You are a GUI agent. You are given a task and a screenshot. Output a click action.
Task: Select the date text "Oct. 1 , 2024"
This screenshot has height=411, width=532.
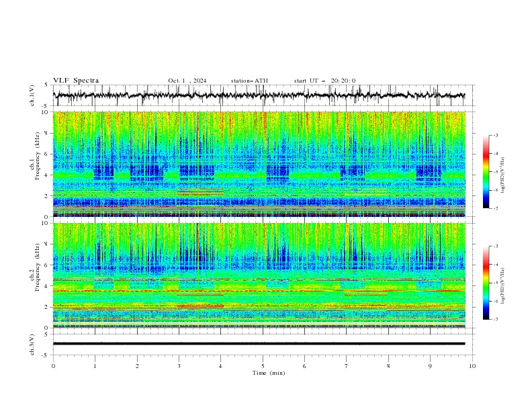(187, 81)
